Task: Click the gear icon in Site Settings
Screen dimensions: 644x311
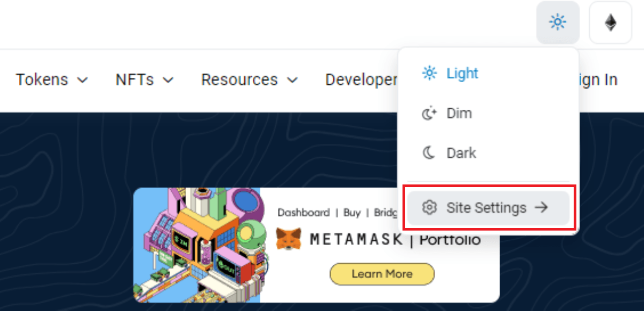Action: [429, 208]
